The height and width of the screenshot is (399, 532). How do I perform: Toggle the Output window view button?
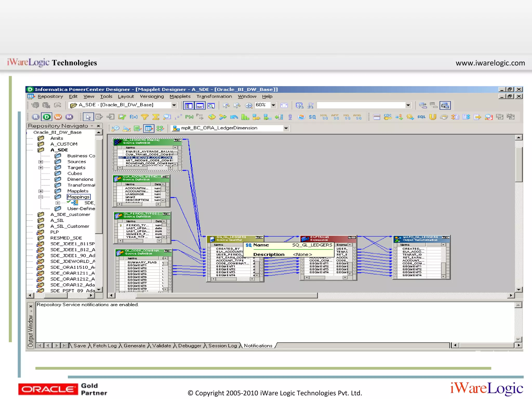(x=200, y=105)
